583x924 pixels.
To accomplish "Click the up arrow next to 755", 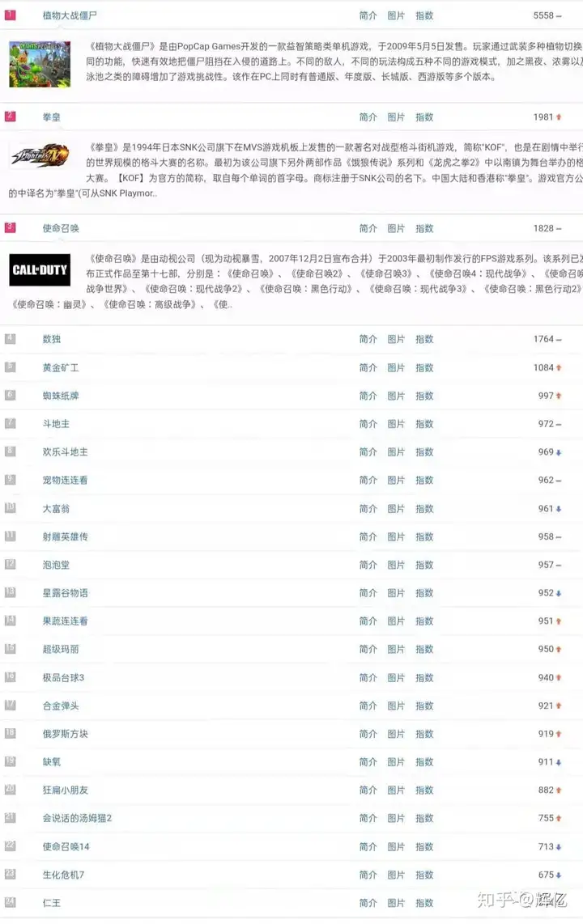I will (x=559, y=819).
